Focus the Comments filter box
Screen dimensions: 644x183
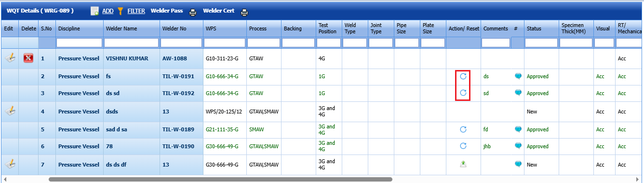(496, 43)
